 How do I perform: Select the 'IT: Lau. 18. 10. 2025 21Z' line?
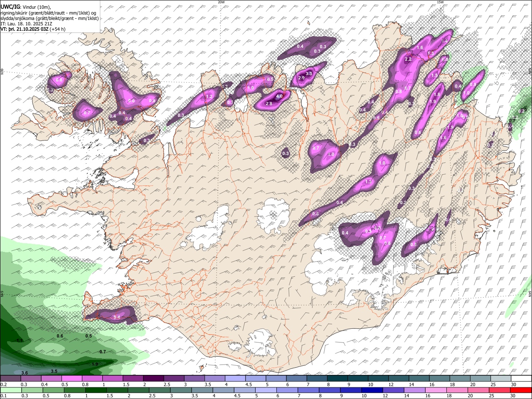pyautogui.click(x=26, y=24)
